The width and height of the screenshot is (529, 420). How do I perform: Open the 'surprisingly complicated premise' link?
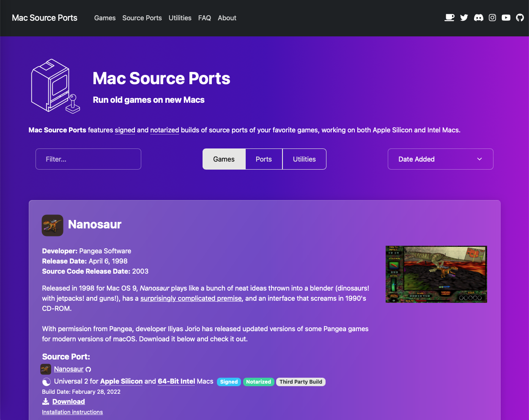point(191,298)
